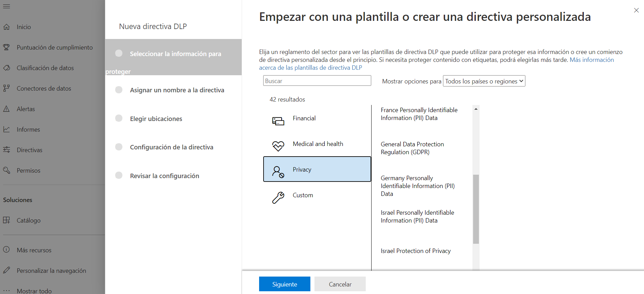Open the Alertas warning icon
The width and height of the screenshot is (644, 294).
(6, 109)
